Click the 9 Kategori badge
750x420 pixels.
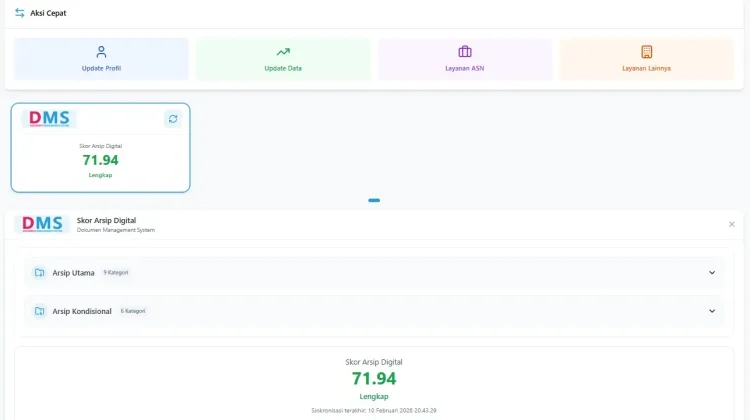point(116,273)
